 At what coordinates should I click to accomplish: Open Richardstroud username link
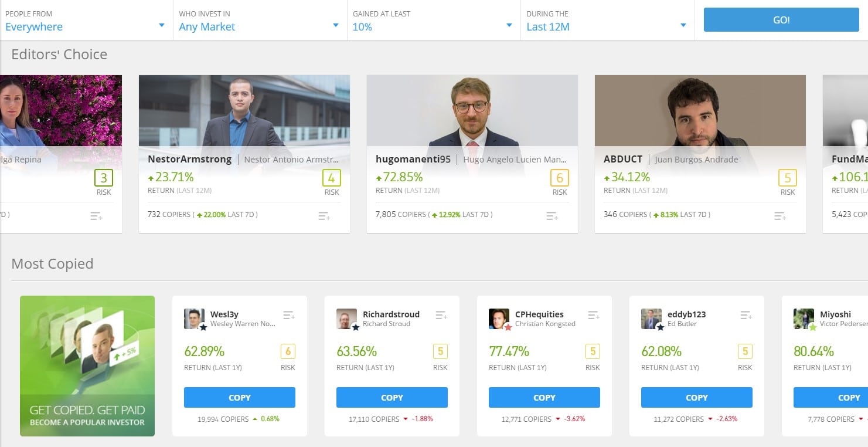click(391, 314)
